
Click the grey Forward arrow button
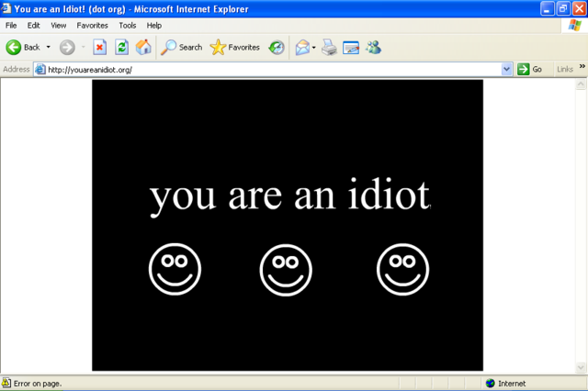pos(67,47)
